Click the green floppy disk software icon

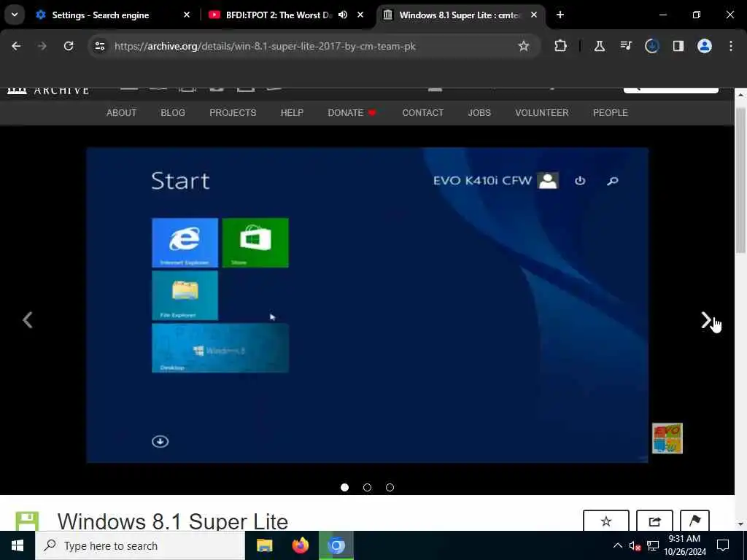[x=27, y=521]
